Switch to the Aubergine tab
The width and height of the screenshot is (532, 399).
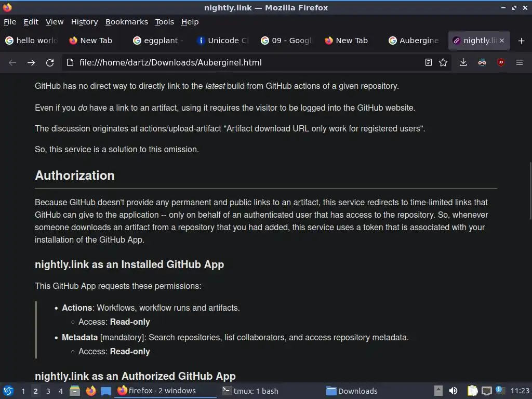414,41
